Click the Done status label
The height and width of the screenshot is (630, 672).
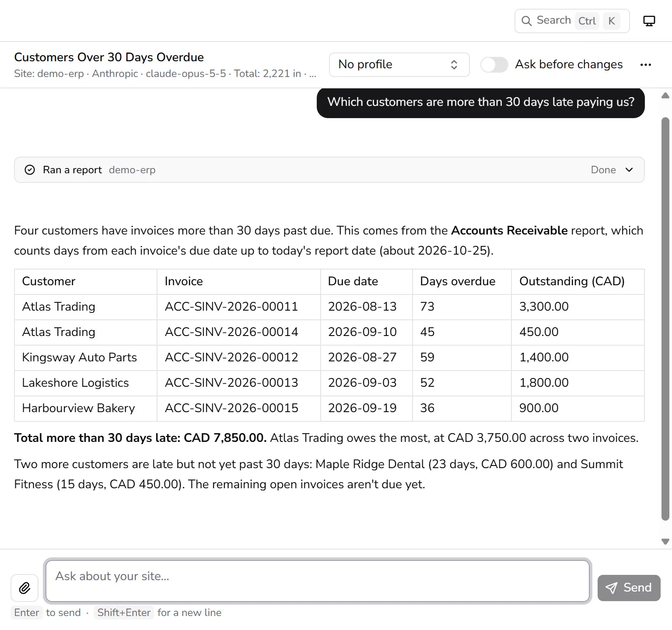(603, 170)
